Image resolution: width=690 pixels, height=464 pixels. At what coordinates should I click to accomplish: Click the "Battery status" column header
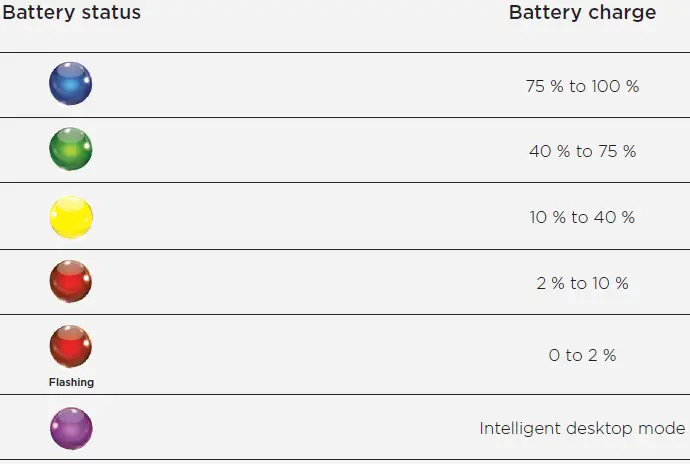pos(71,13)
